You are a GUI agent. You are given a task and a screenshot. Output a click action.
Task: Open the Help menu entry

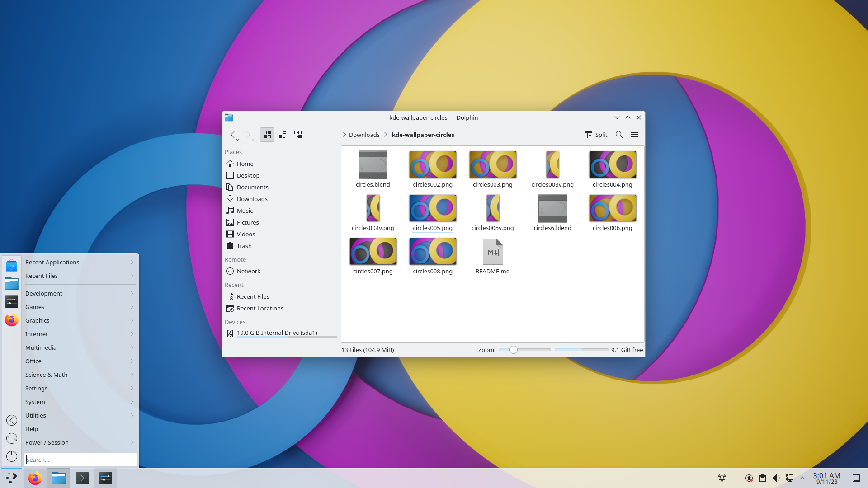(x=80, y=429)
